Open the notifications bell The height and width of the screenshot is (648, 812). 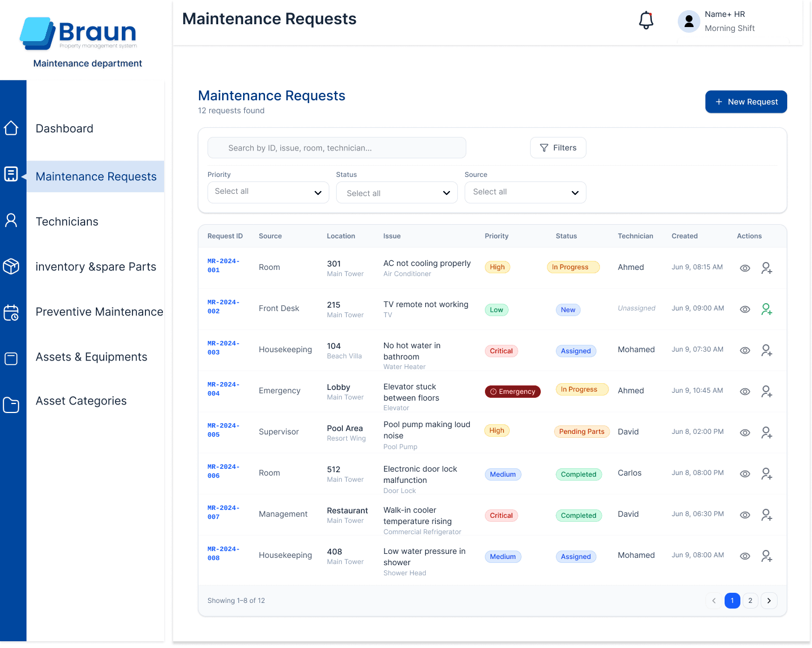[646, 21]
